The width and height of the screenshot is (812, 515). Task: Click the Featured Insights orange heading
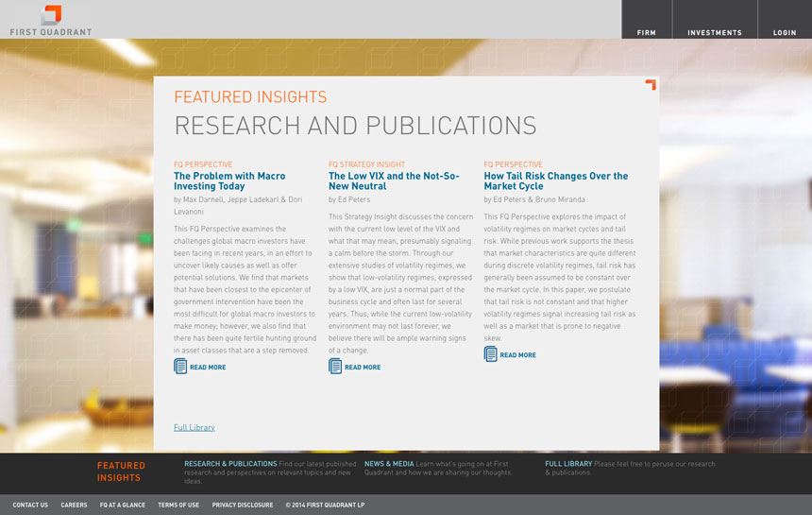(250, 97)
